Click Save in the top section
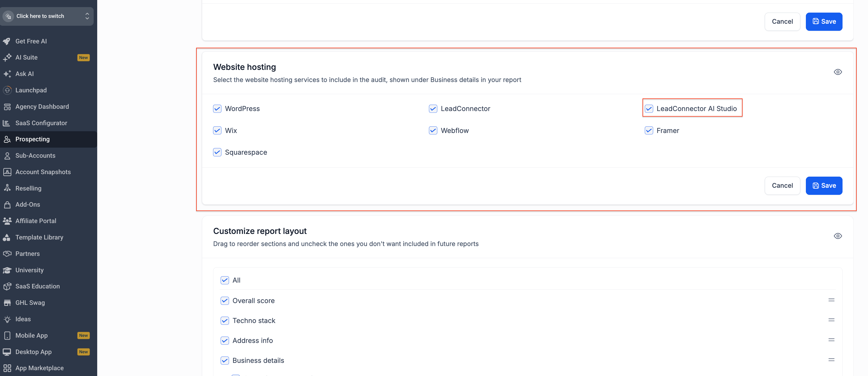 [824, 21]
